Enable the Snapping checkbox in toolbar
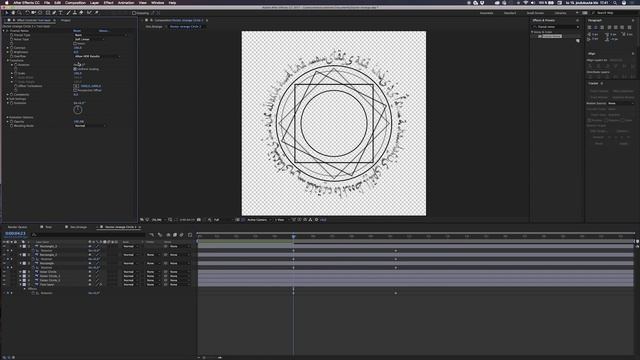640x360 pixels. 134,13
